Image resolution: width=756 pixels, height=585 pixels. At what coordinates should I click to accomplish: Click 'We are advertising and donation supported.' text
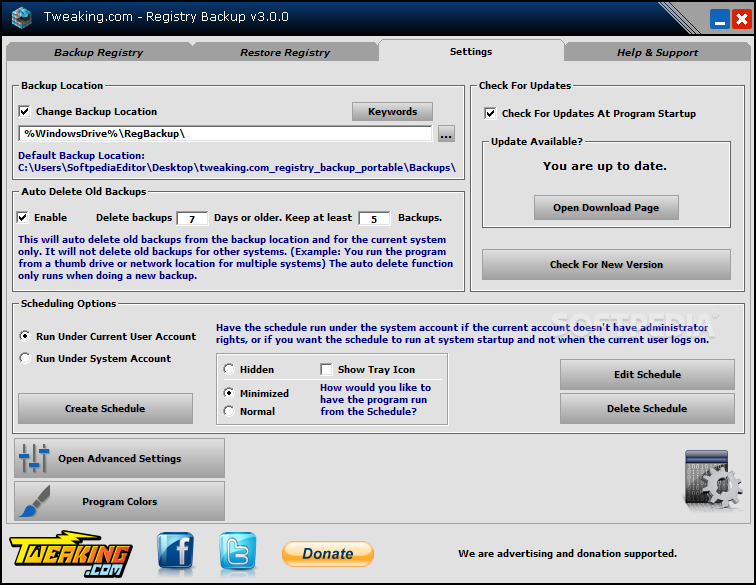tap(567, 553)
